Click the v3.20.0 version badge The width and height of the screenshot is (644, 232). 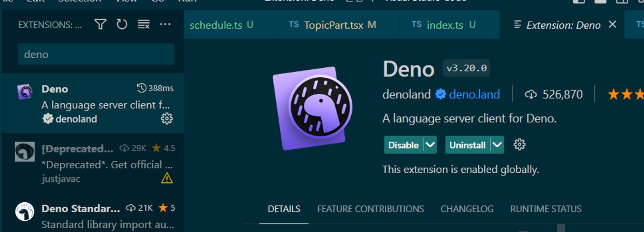466,68
